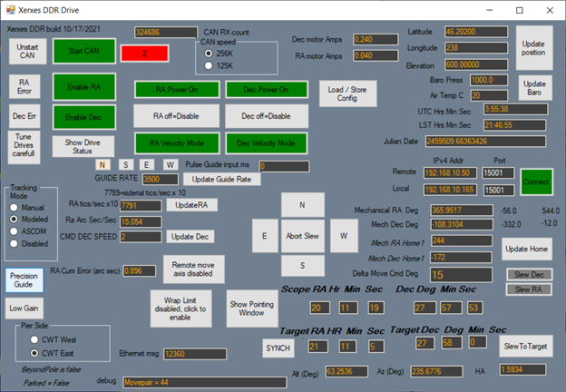Click the Enable RA button

(x=84, y=86)
